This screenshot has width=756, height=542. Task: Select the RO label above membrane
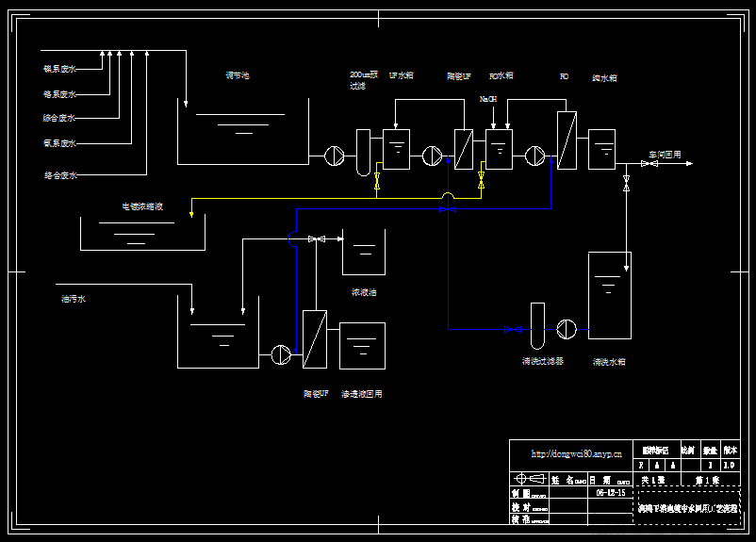pos(564,76)
